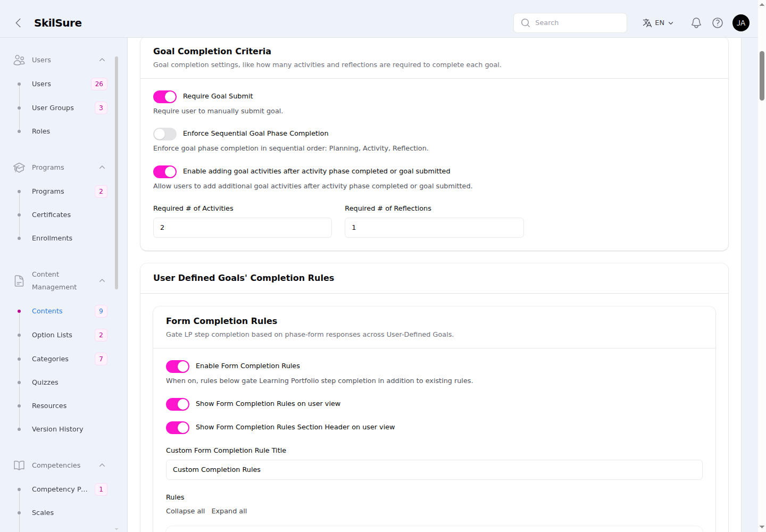Toggle Require Goal Submit switch

(165, 97)
